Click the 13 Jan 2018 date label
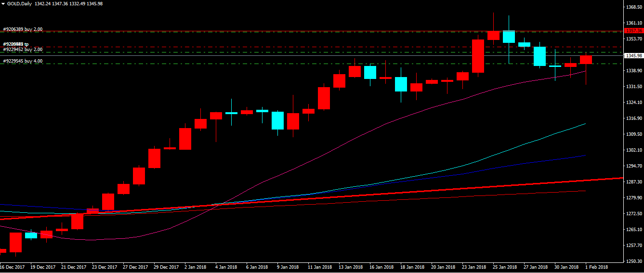644x273 pixels. 351,267
